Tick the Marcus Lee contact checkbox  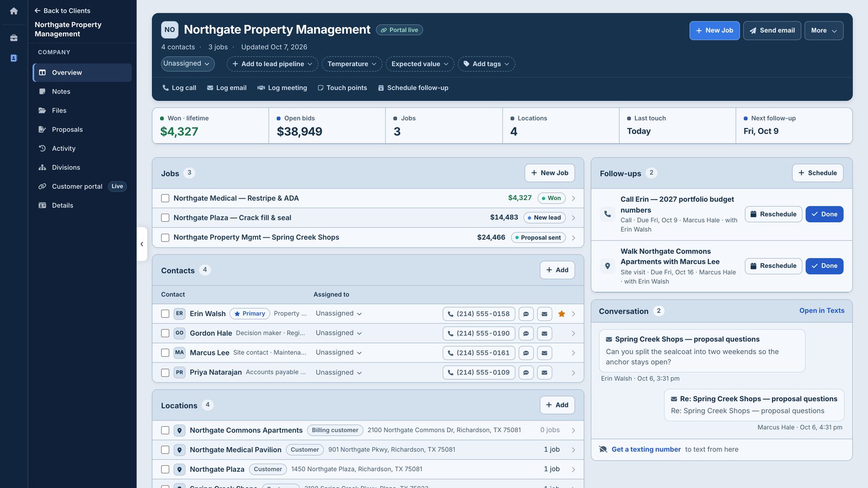click(x=165, y=353)
